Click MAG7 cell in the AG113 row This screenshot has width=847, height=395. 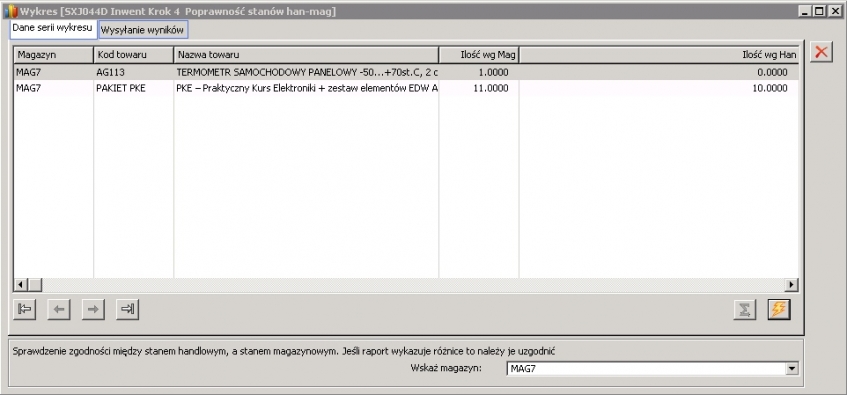click(53, 72)
